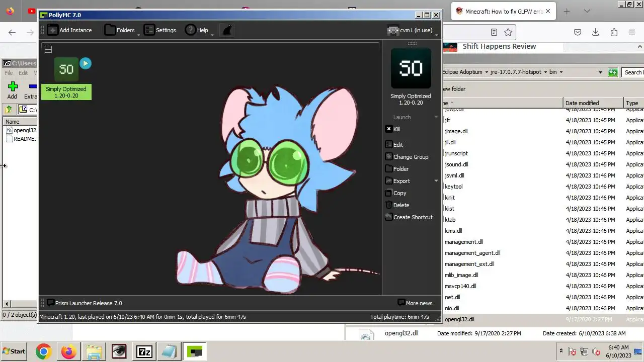Click the 7-Zip taskbar button

(144, 351)
